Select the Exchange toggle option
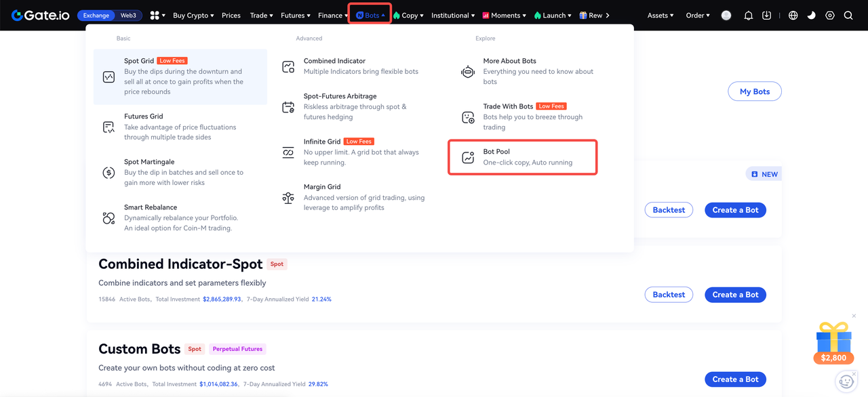 pos(96,16)
